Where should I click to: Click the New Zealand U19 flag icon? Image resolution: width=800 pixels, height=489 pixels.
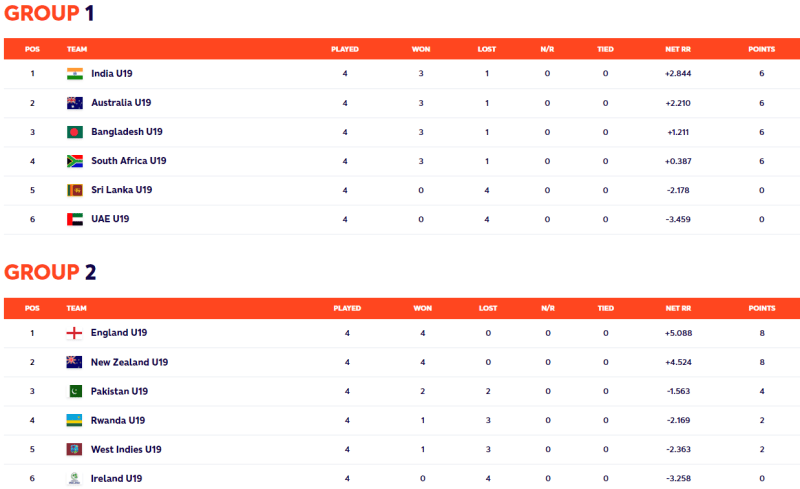click(75, 362)
